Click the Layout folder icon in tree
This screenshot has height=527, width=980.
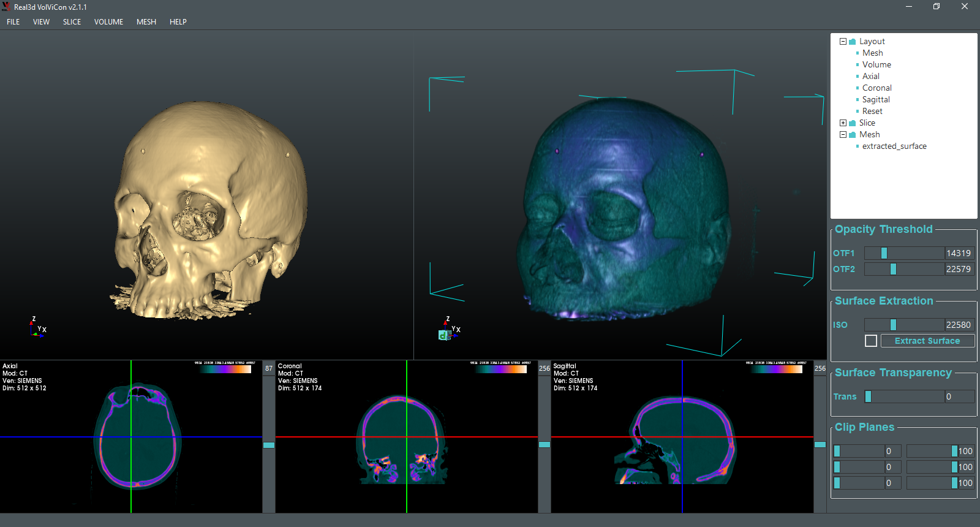[x=852, y=42]
